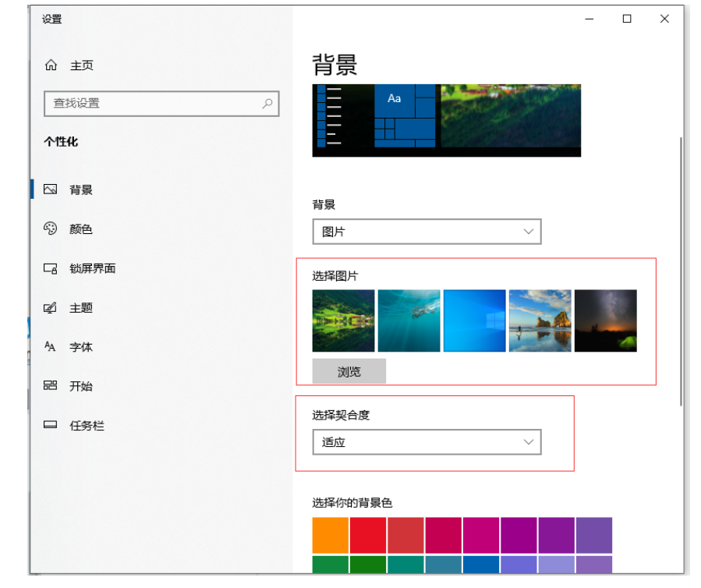The width and height of the screenshot is (701, 588).
Task: Choose the underwater swimmer wallpaper thumbnail
Action: tap(409, 321)
